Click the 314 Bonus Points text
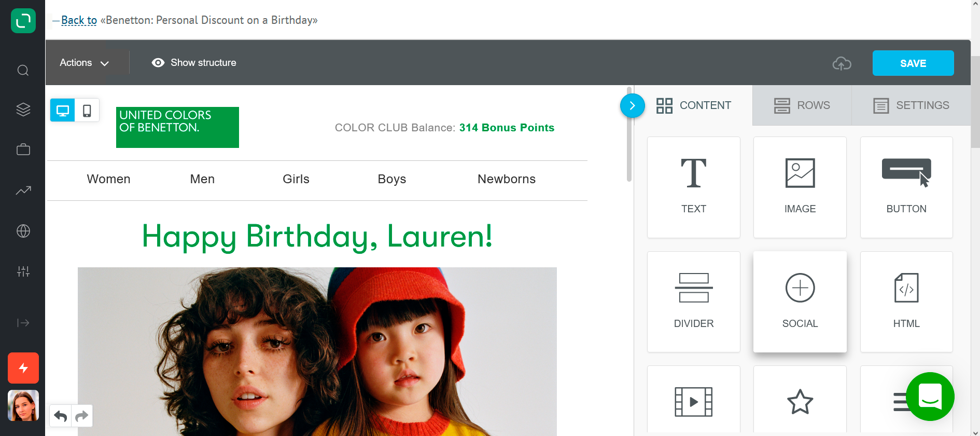The image size is (980, 436). click(507, 128)
